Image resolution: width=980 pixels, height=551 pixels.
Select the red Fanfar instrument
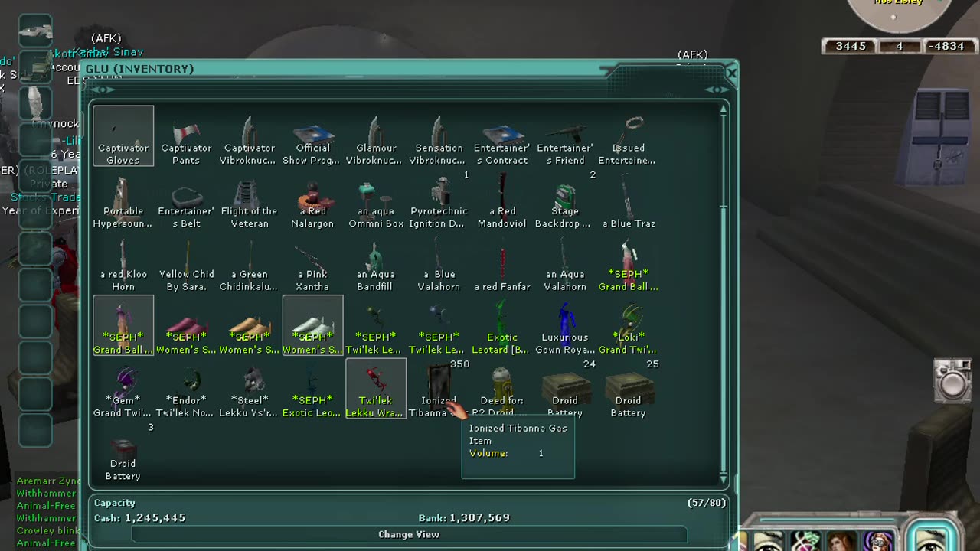pyautogui.click(x=501, y=262)
